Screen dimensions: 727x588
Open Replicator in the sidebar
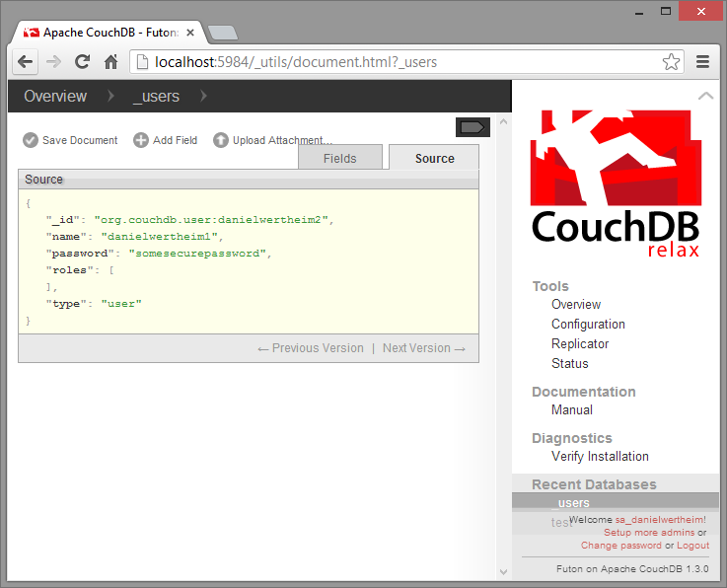[x=580, y=343]
